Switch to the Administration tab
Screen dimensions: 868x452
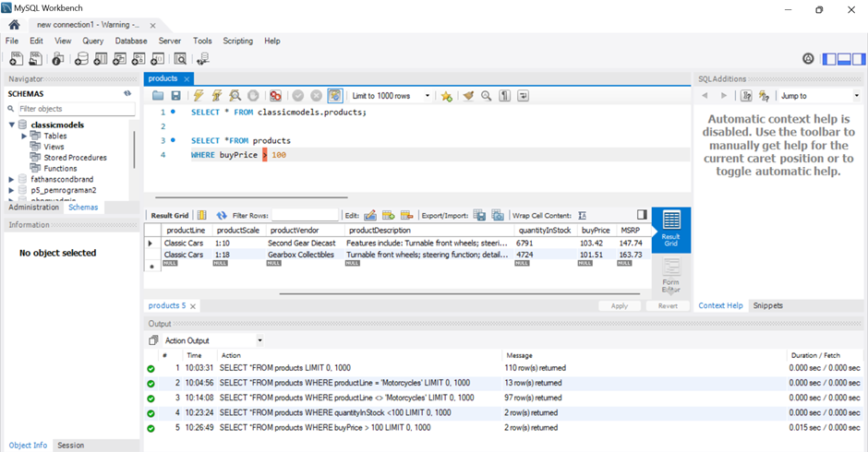point(34,207)
